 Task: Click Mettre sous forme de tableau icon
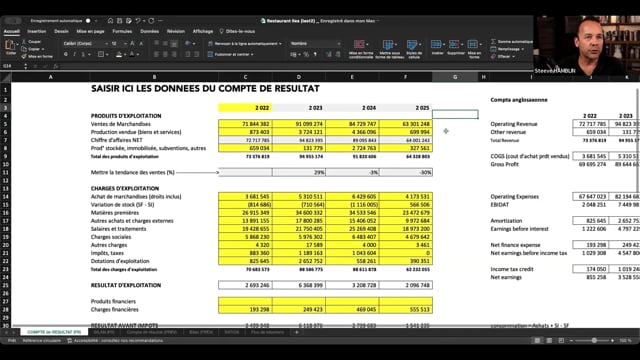(x=388, y=45)
